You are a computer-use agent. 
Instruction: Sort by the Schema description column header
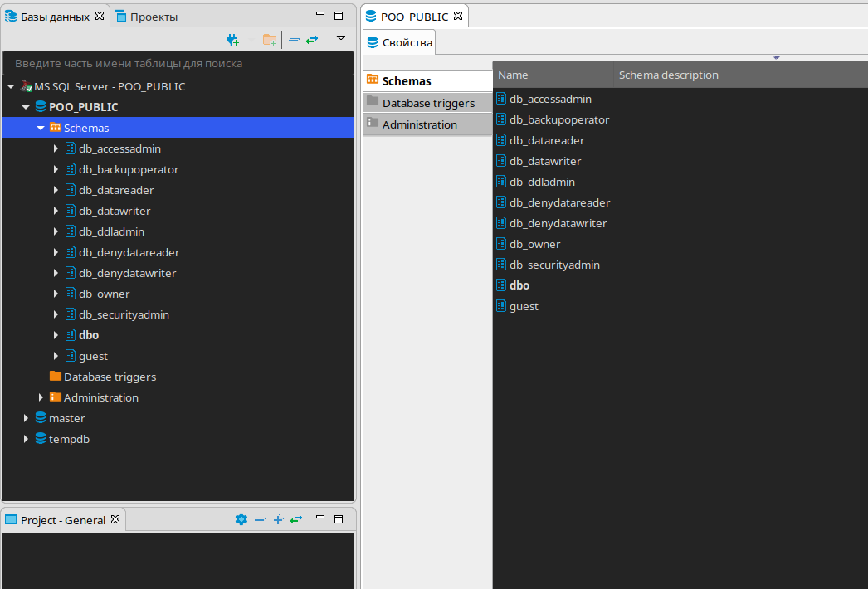pos(741,75)
